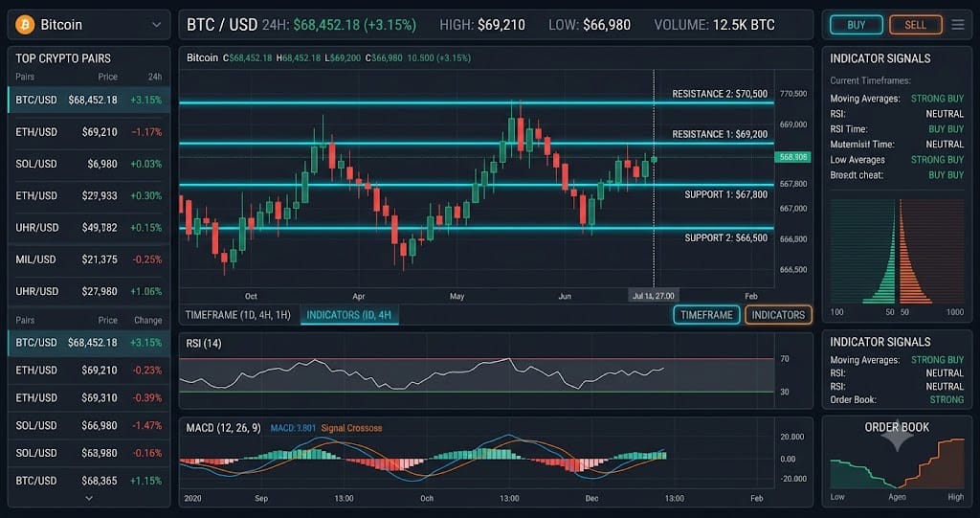Image resolution: width=980 pixels, height=518 pixels.
Task: Switch to the TIMEFRAME (1D, 4H, 1H) tab
Action: pyautogui.click(x=237, y=315)
